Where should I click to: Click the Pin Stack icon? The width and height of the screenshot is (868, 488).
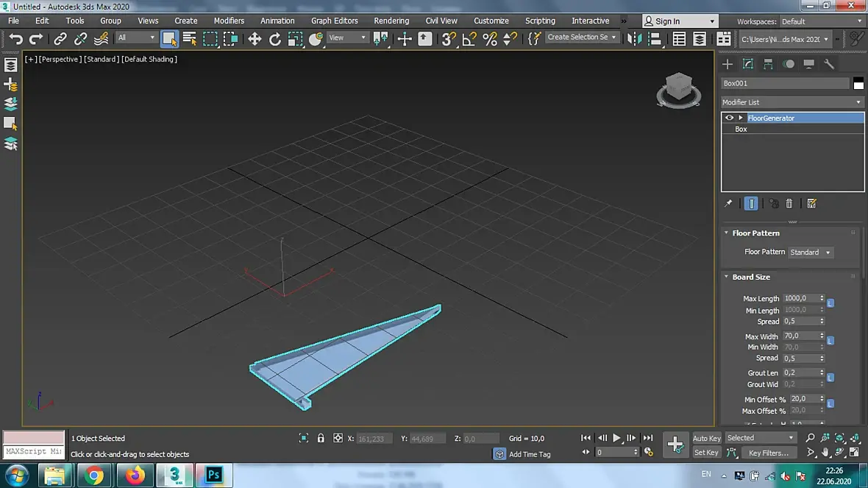(728, 204)
